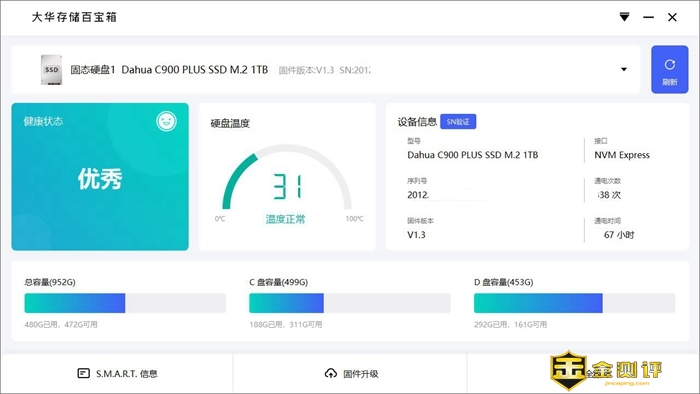Click the 温度正常 status text
The image size is (700, 394).
(286, 219)
